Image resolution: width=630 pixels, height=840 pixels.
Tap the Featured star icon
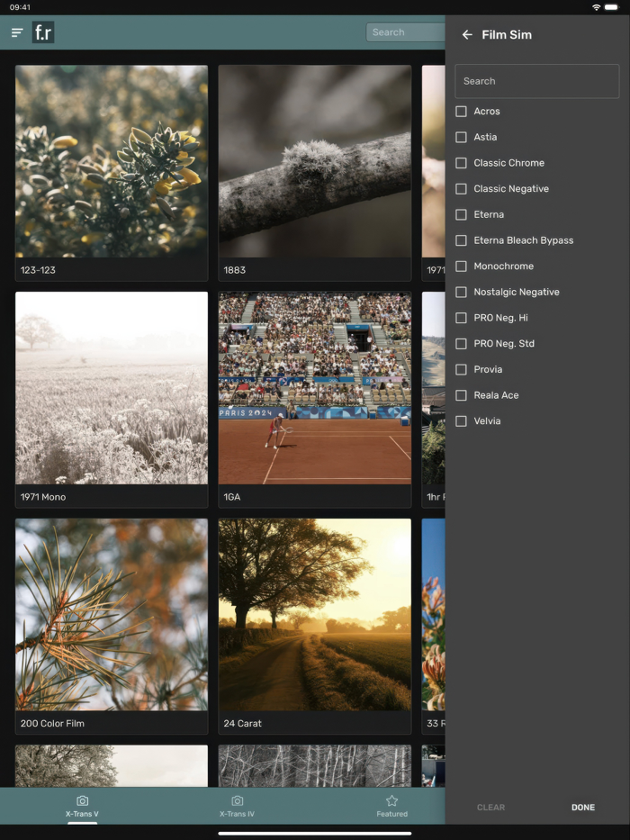[x=391, y=800]
